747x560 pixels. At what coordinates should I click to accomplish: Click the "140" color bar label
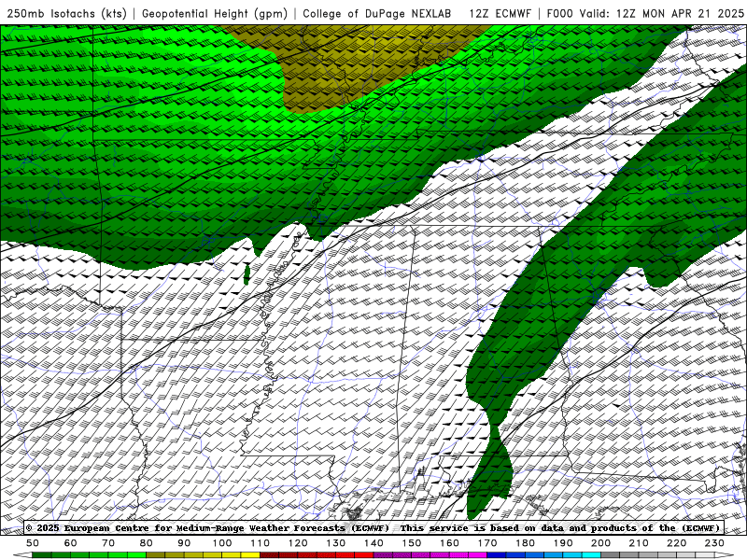click(374, 543)
